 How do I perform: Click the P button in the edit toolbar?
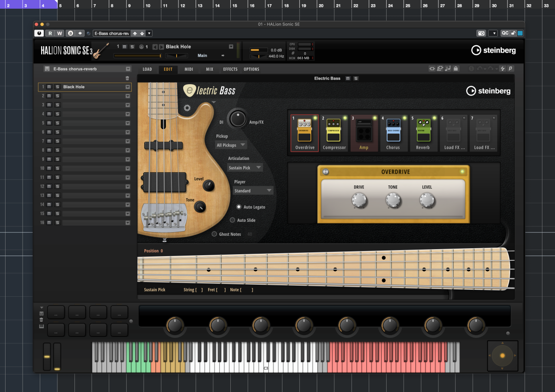(x=511, y=69)
